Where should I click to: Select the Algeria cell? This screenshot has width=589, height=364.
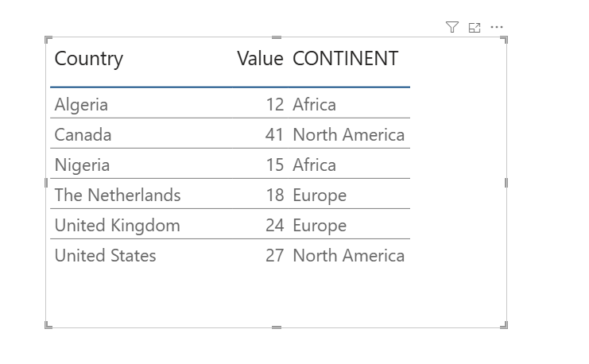click(x=81, y=105)
